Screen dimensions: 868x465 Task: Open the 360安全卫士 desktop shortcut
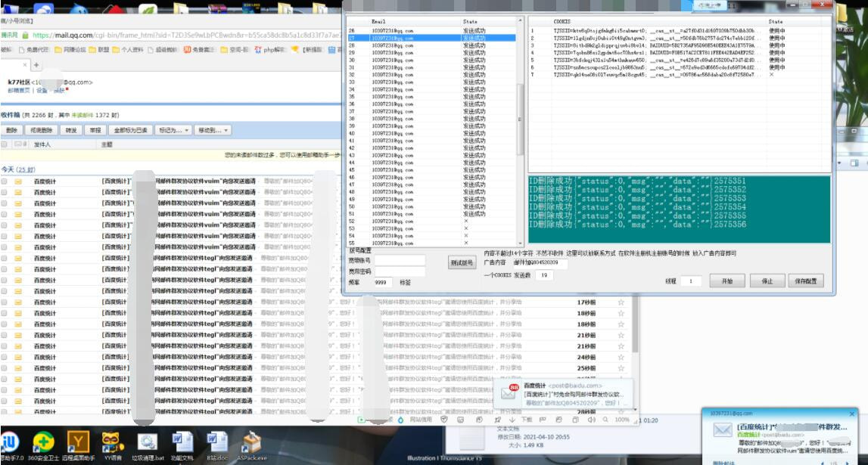(x=43, y=445)
